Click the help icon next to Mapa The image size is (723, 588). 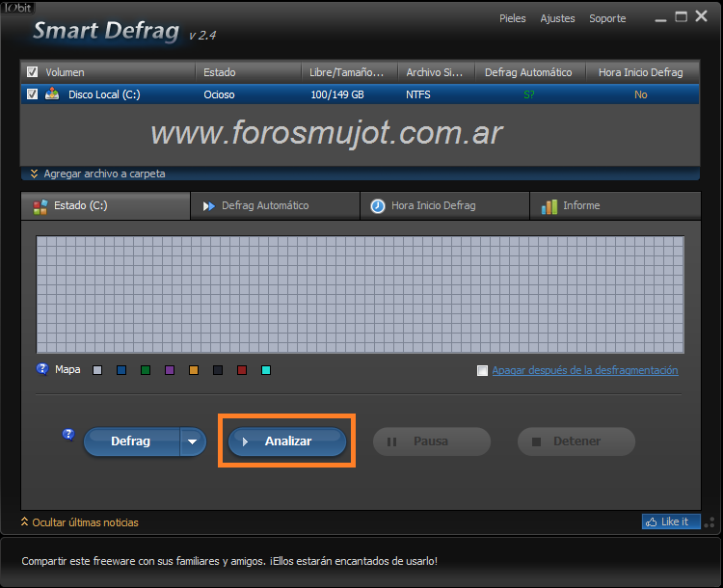pyautogui.click(x=42, y=369)
